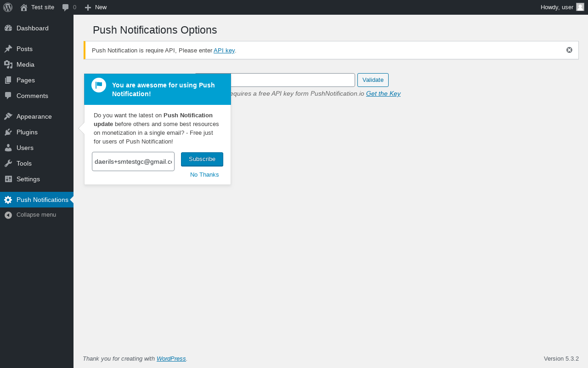Open the WordPress link in footer

pos(171,359)
